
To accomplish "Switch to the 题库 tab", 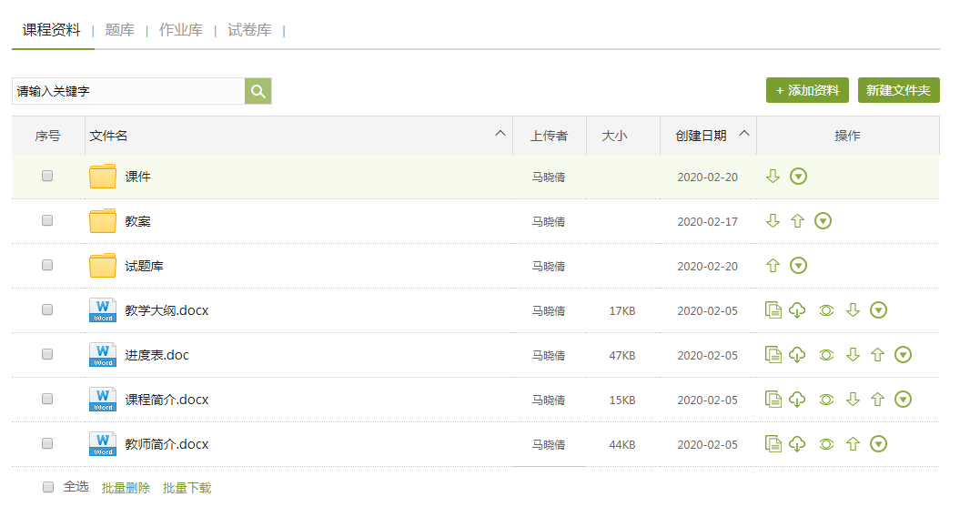I will [x=119, y=30].
